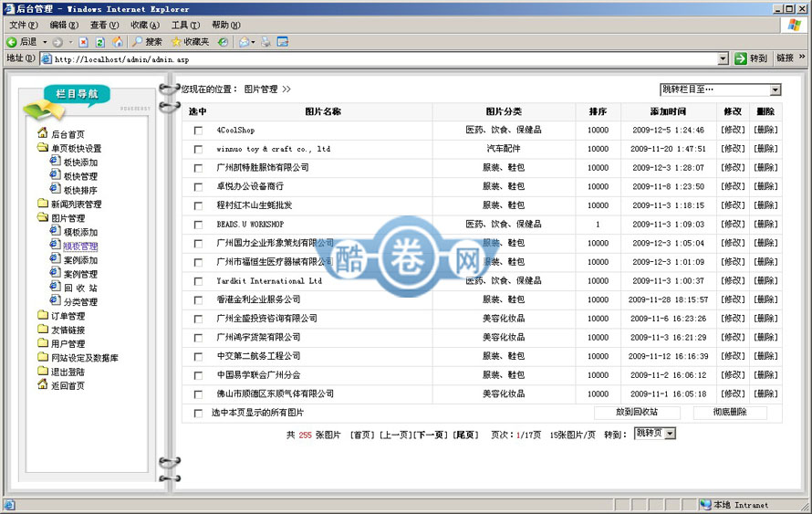This screenshot has width=812, height=514.
Task: Check 选中本页显示的所有图片 select-all checkbox
Action: tap(198, 413)
